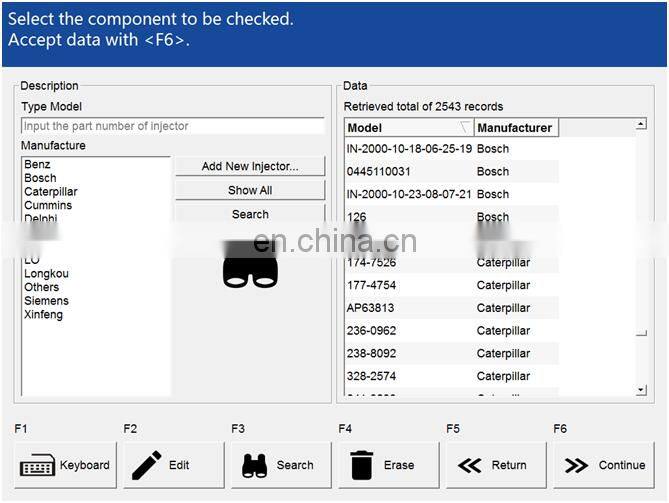The height and width of the screenshot is (503, 669).
Task: Click the double left arrow Return icon
Action: pyautogui.click(x=470, y=465)
